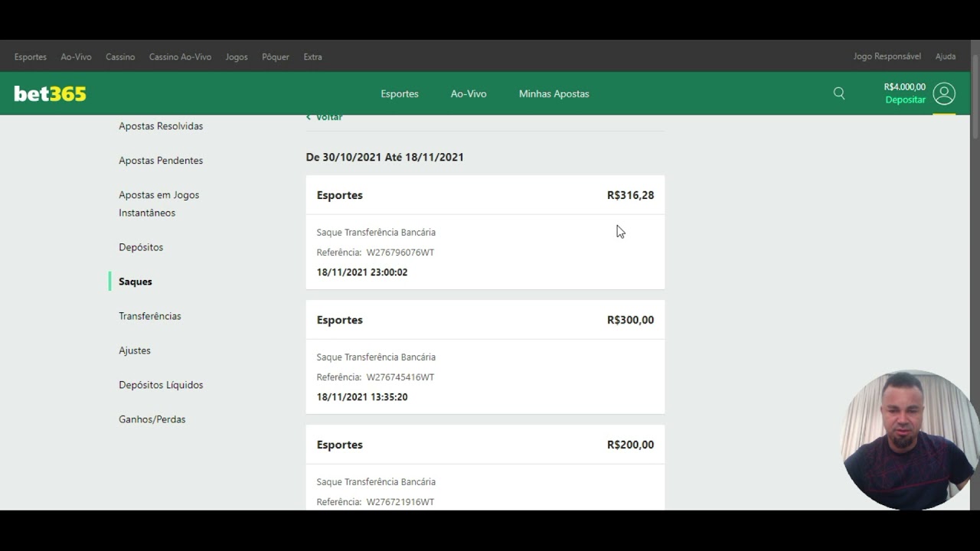The height and width of the screenshot is (551, 980).
Task: Click reference W276745416WT
Action: pyautogui.click(x=400, y=377)
